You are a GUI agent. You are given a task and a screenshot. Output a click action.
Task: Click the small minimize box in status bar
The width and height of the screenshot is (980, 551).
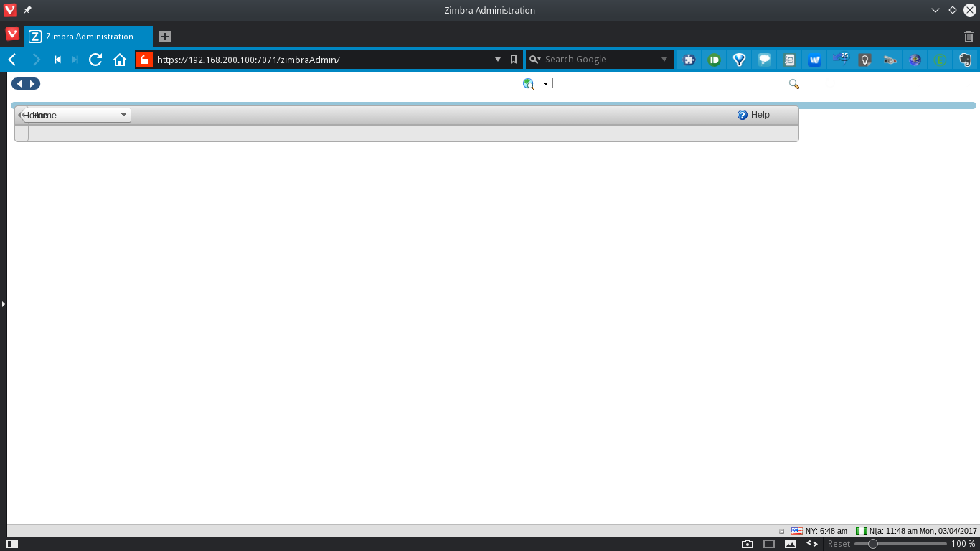782,532
